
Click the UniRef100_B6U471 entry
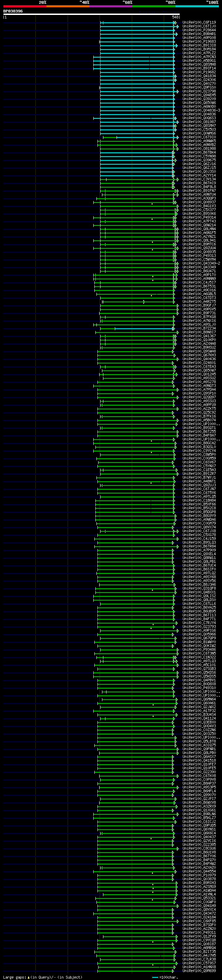pos(199,271)
